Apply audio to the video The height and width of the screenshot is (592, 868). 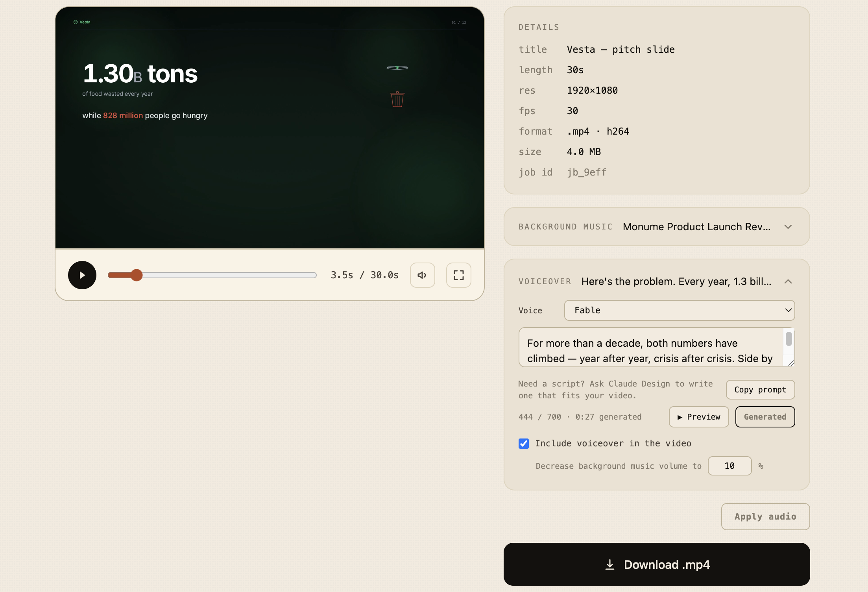point(765,516)
